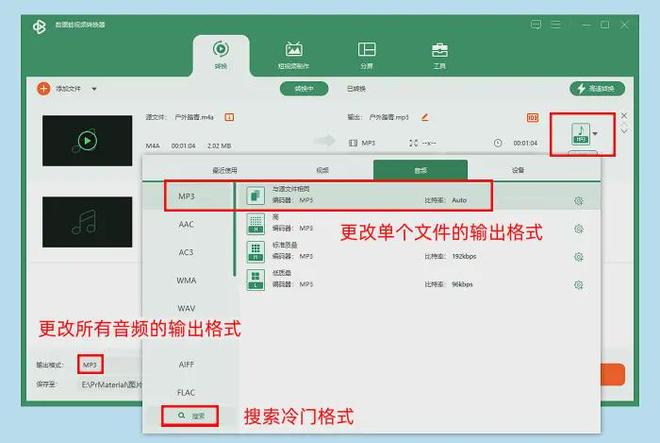
Task: Expand the arrow next to 添加文件
Action: coord(94,89)
